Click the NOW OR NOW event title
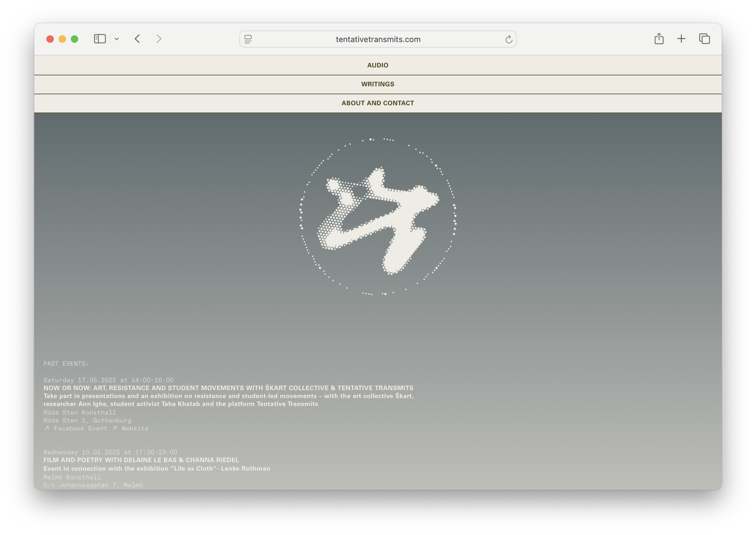Screen dimensions: 756x535 (x=228, y=388)
